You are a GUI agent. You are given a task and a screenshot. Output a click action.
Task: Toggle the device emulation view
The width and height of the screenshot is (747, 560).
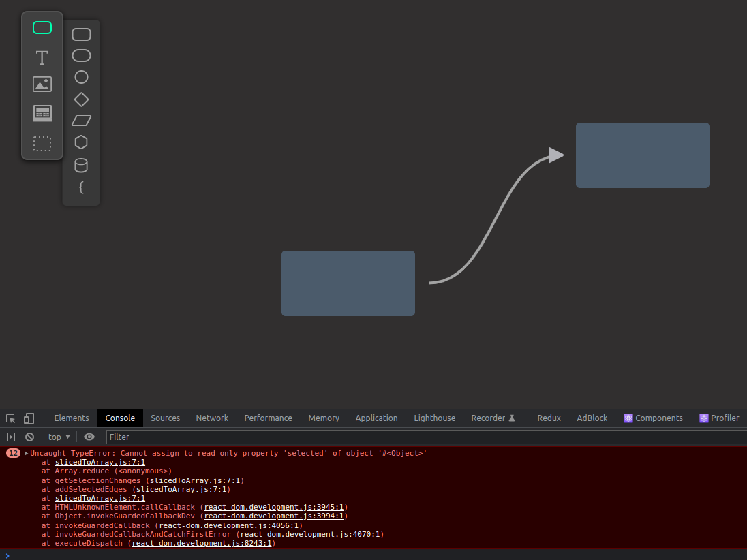coord(28,418)
